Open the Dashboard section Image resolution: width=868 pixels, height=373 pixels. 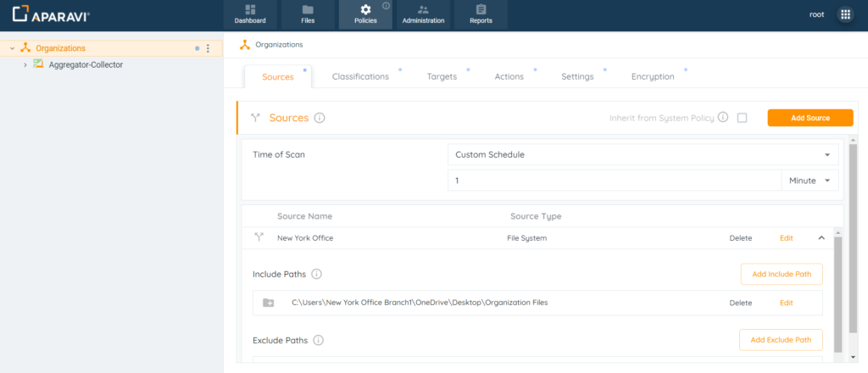(250, 15)
